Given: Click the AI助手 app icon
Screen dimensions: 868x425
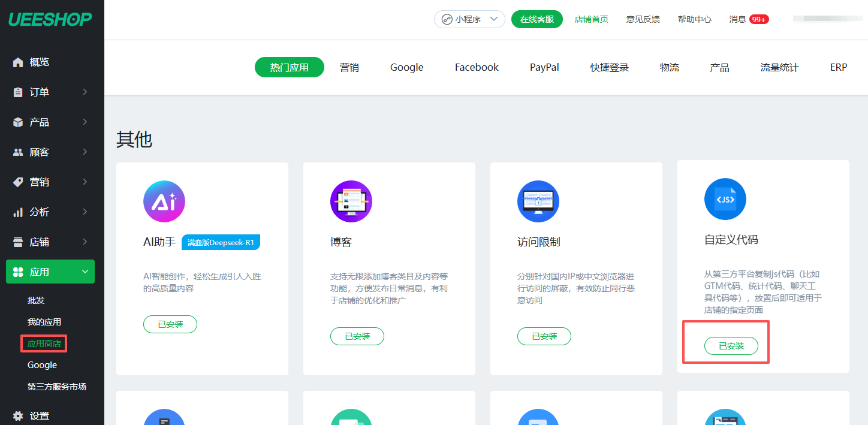Looking at the screenshot, I should [164, 201].
